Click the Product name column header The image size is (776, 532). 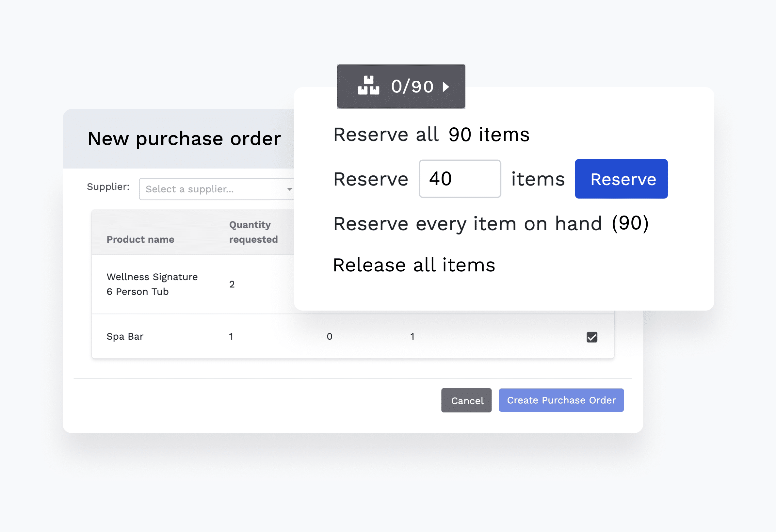coord(140,239)
